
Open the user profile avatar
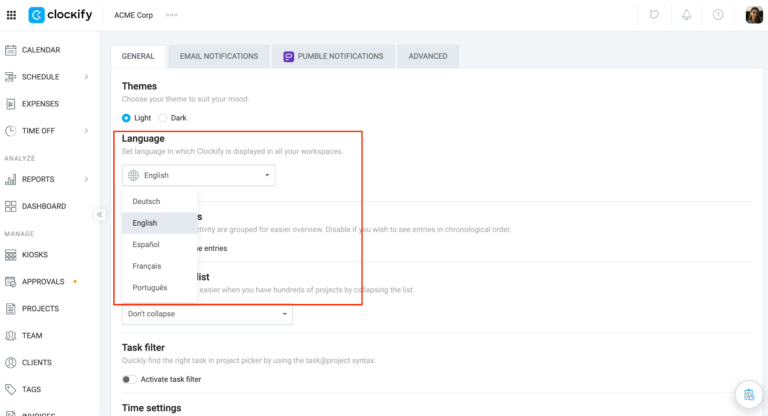[x=754, y=15]
